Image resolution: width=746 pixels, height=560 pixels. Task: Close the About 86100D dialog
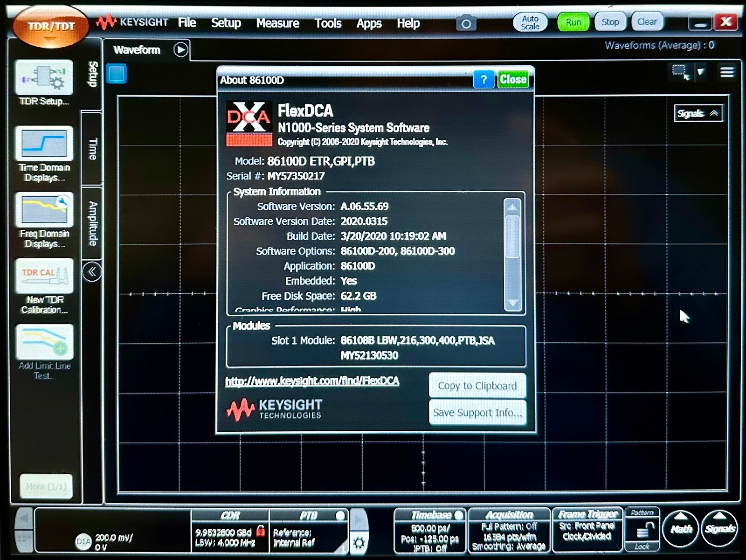pyautogui.click(x=513, y=80)
